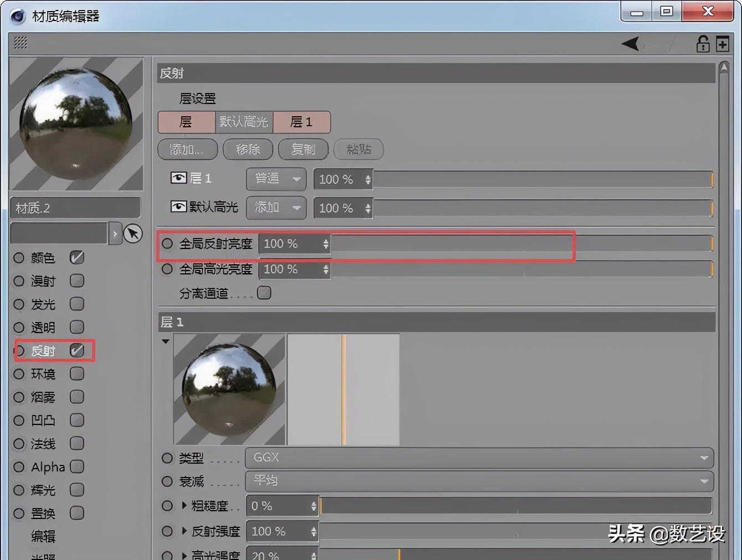Click the sphere icon in the title bar
This screenshot has height=560, width=742.
point(17,16)
